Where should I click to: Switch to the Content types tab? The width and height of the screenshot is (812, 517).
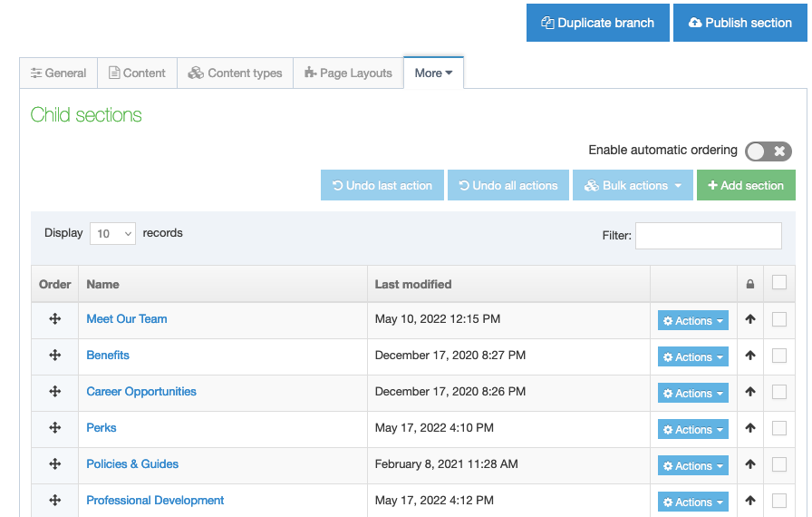235,73
